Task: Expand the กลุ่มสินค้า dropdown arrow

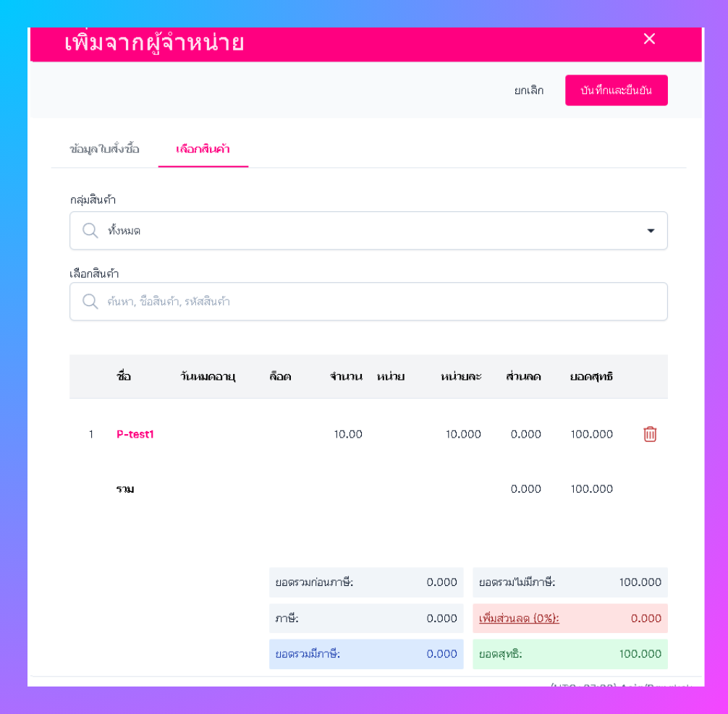Action: click(651, 231)
